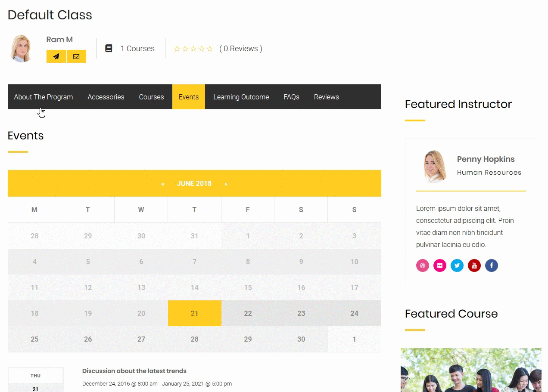Viewport: 548px width, 392px height.
Task: Click Ram M's profile photo
Action: [x=22, y=49]
